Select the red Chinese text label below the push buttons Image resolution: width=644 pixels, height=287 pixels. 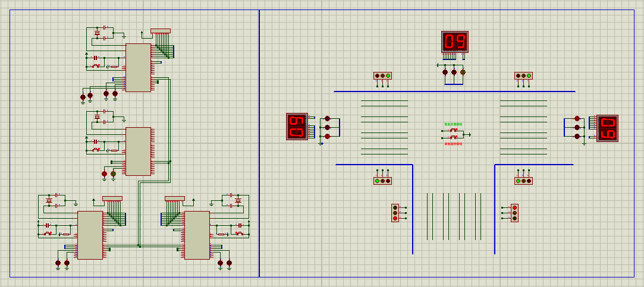click(453, 144)
